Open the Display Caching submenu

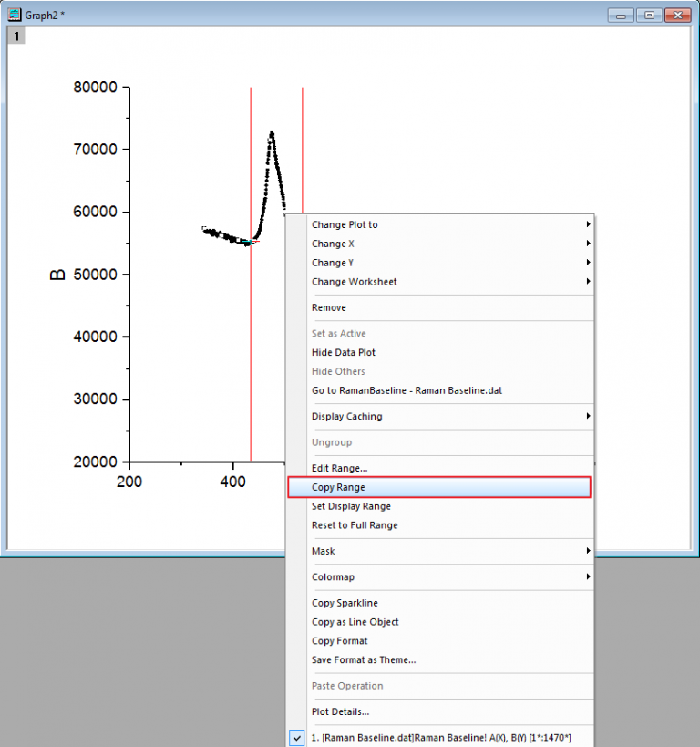440,416
